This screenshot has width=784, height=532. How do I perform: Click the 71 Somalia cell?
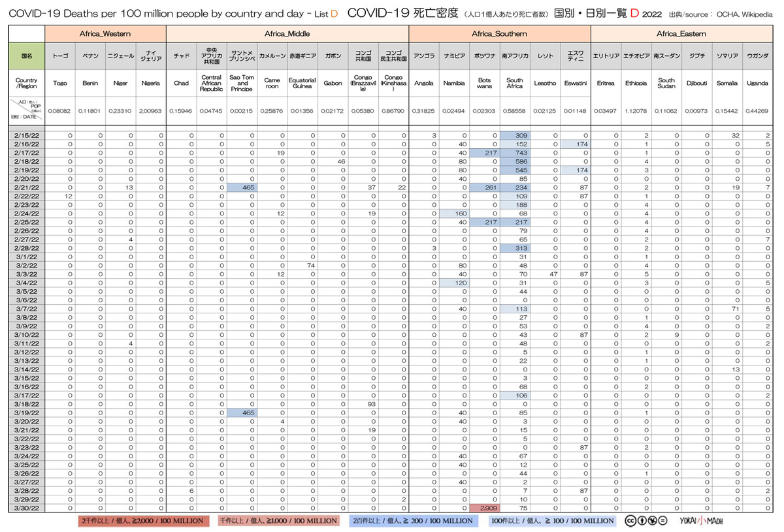[726, 308]
